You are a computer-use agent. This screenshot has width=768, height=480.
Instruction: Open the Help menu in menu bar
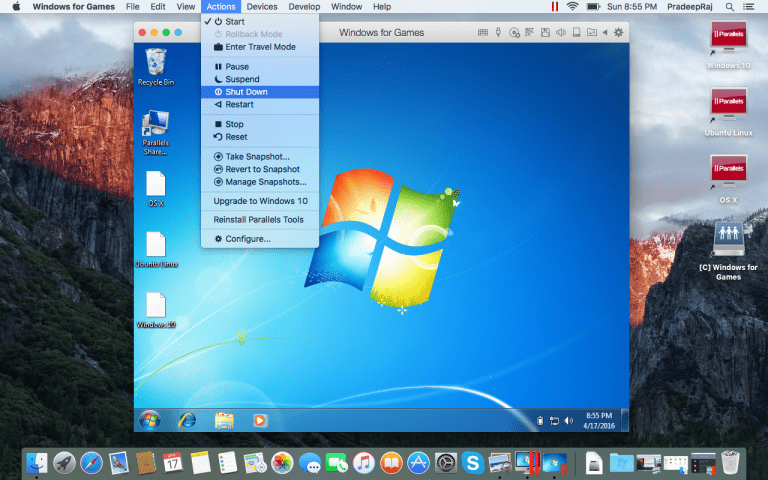382,6
